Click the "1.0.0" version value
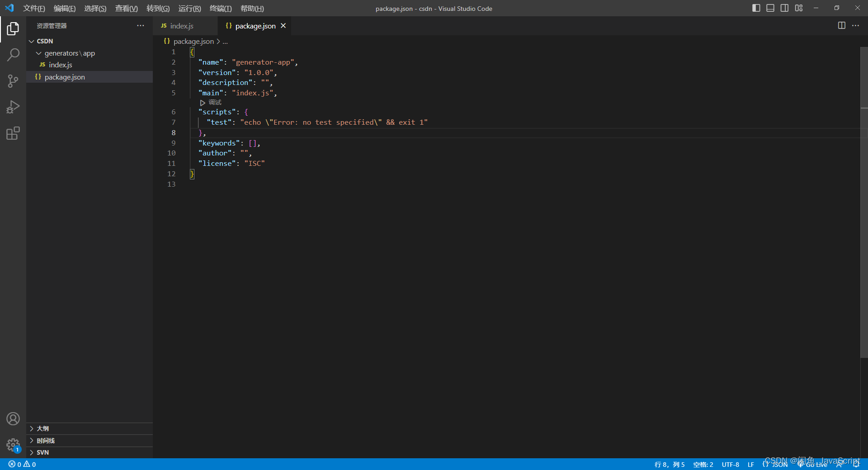The width and height of the screenshot is (868, 470). [259, 73]
